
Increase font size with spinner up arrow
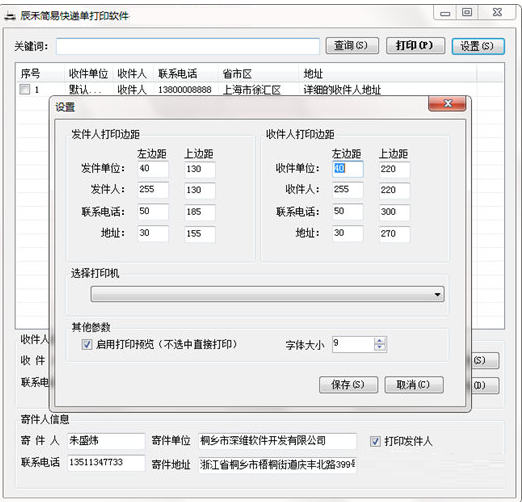[x=379, y=341]
